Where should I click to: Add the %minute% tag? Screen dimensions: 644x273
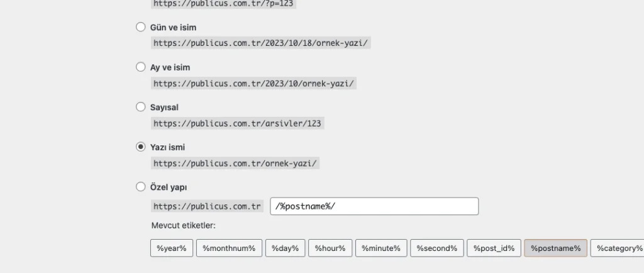pyautogui.click(x=381, y=248)
